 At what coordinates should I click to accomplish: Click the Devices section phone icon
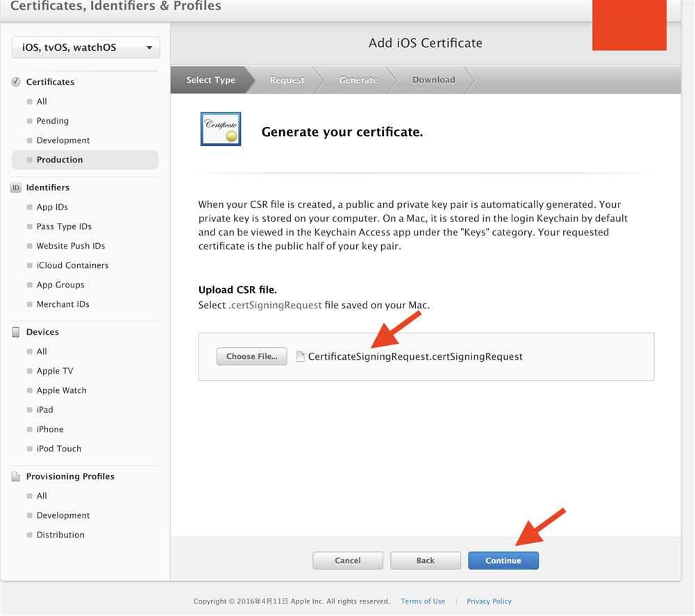tap(16, 332)
